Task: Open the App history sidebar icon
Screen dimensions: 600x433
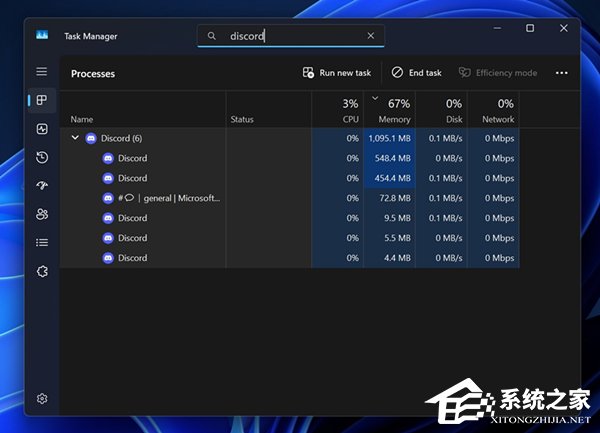Action: point(42,157)
